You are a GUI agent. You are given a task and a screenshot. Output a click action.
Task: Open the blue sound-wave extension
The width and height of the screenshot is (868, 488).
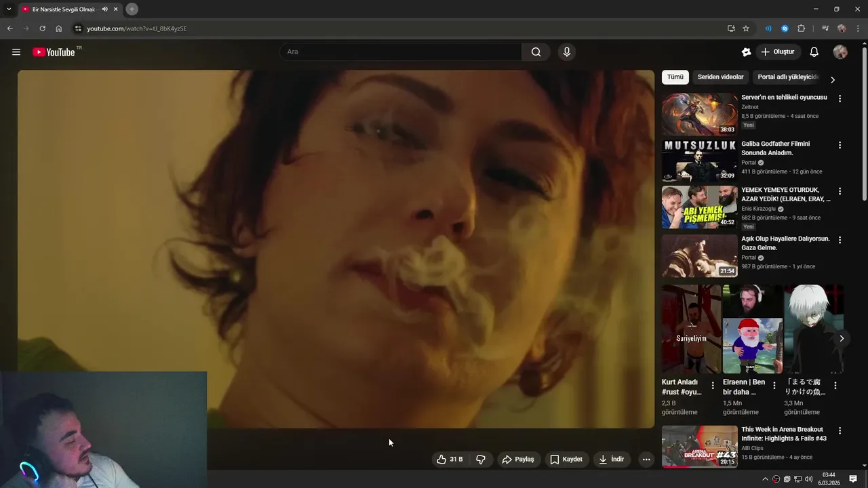[768, 28]
